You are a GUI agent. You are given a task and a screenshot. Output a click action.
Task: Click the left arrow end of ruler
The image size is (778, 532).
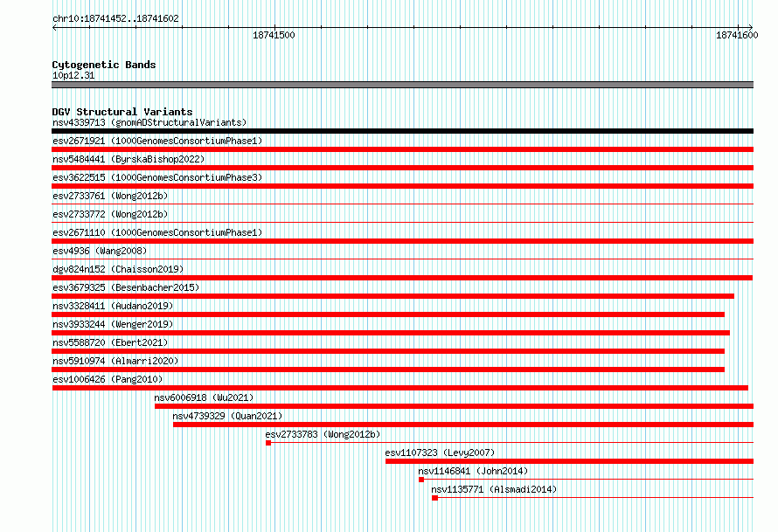pos(54,27)
